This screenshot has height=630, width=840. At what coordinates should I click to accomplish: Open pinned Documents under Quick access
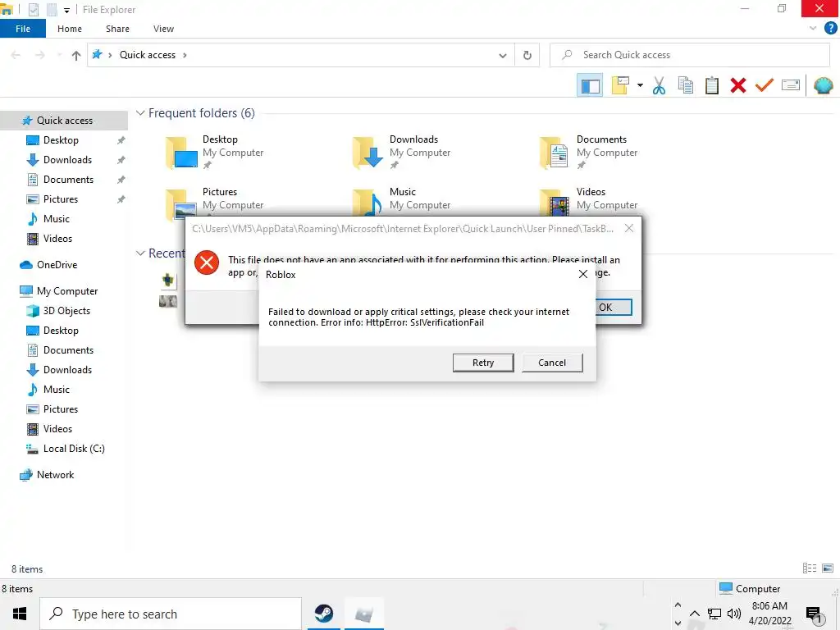click(x=68, y=180)
